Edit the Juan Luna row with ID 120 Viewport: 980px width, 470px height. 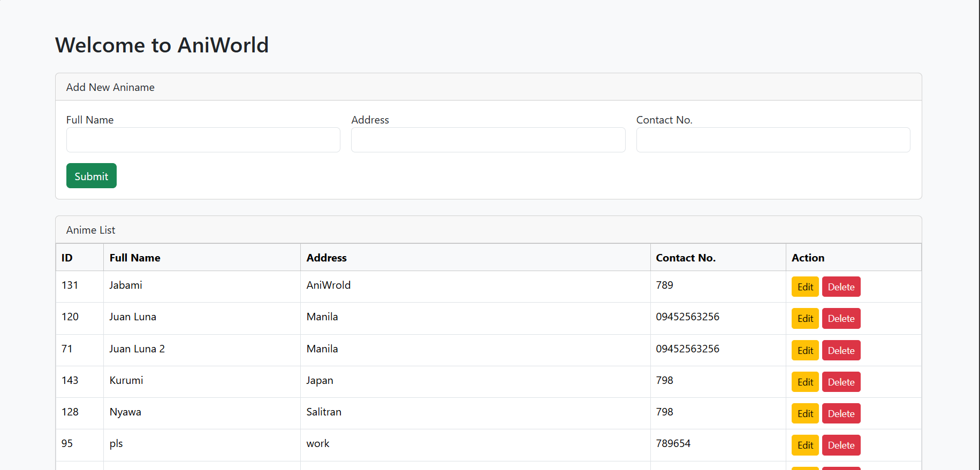pyautogui.click(x=804, y=318)
